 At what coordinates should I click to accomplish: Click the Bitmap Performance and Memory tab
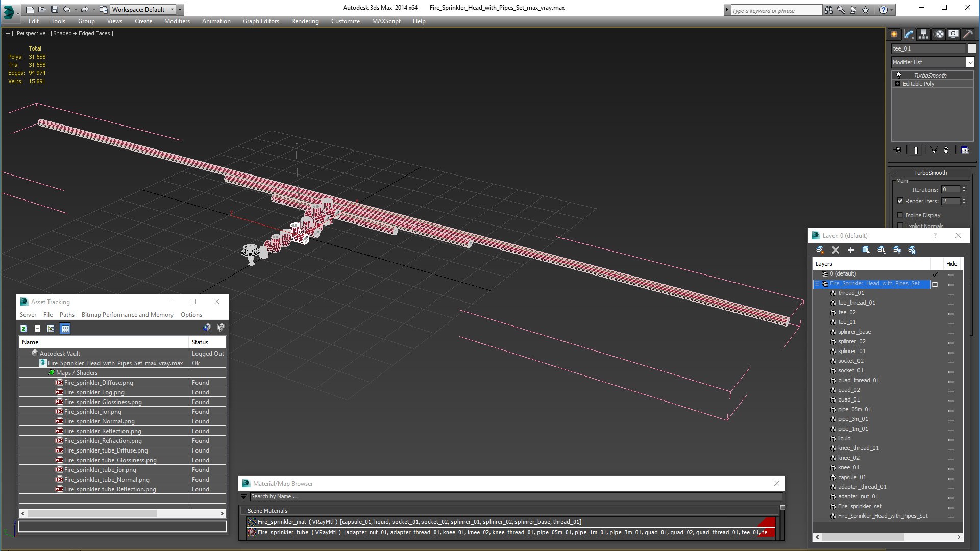(128, 315)
